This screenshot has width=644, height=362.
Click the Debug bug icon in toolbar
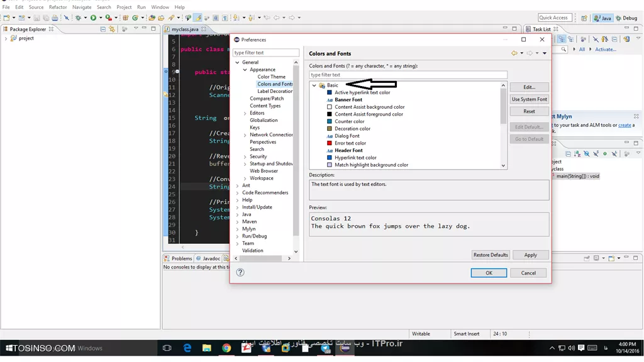click(x=77, y=18)
